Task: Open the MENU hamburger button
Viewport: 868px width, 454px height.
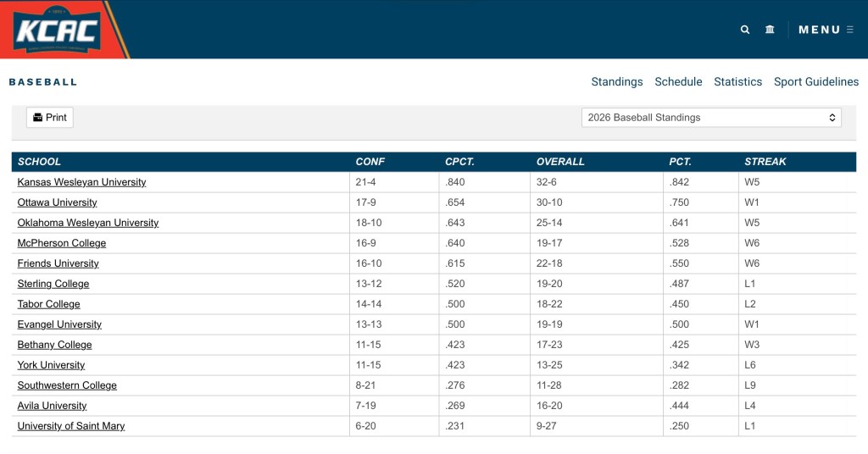Action: [x=825, y=30]
